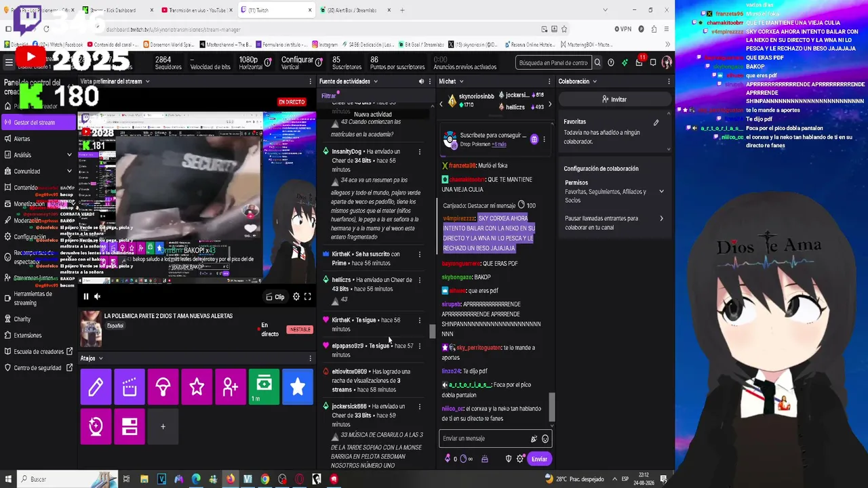Click the parachute drops shortcut tile
The height and width of the screenshot is (488, 868).
coord(163,386)
